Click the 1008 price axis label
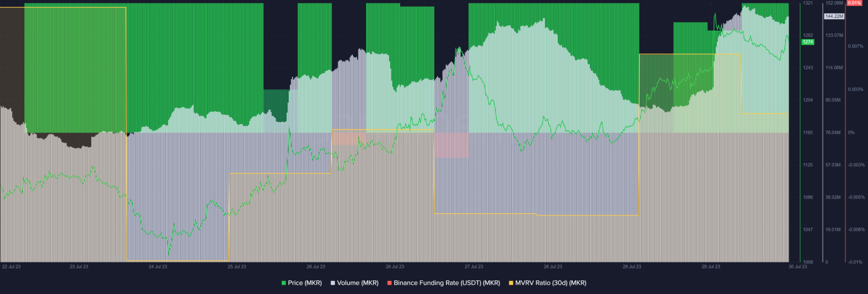Screen dimensions: 868x294 click(808, 262)
